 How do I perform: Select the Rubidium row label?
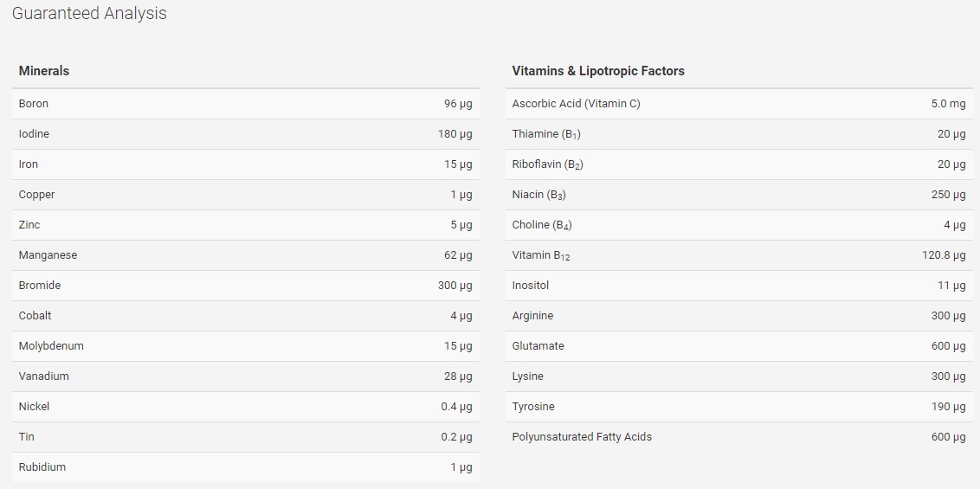[42, 467]
